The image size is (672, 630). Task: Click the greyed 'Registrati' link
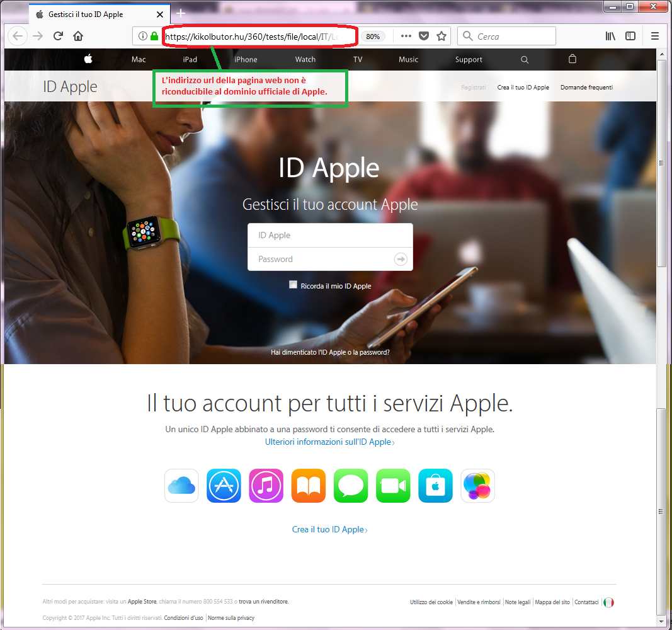[x=473, y=87]
